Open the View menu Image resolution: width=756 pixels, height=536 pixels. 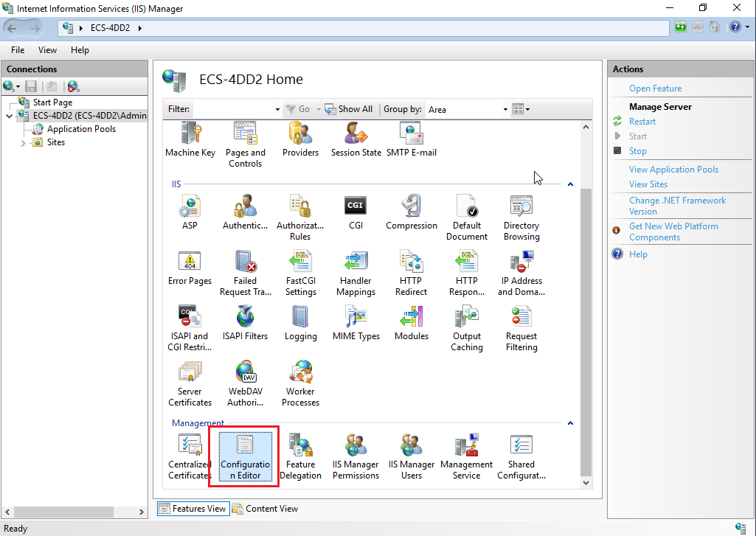click(47, 50)
